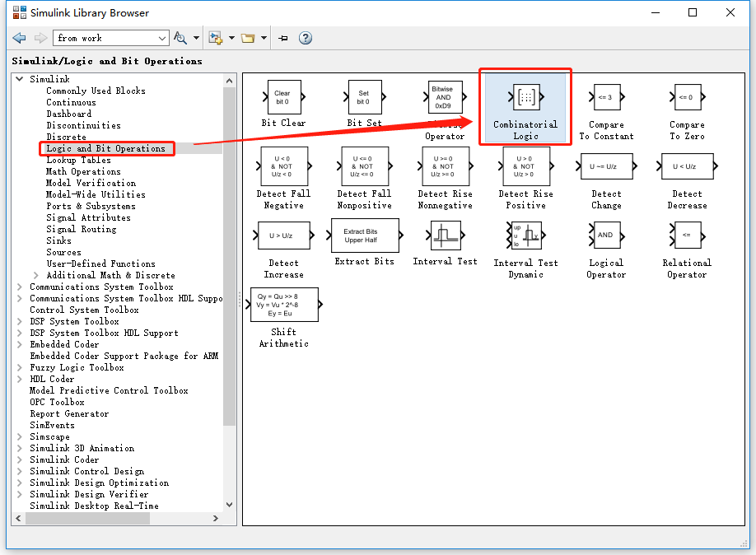Select the Interval Test block
The image size is (756, 555).
445,236
